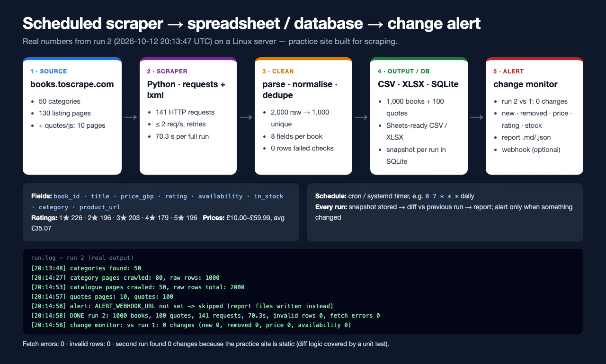This screenshot has height=364, width=606.
Task: Select the "in_stock" field name
Action: (x=268, y=196)
